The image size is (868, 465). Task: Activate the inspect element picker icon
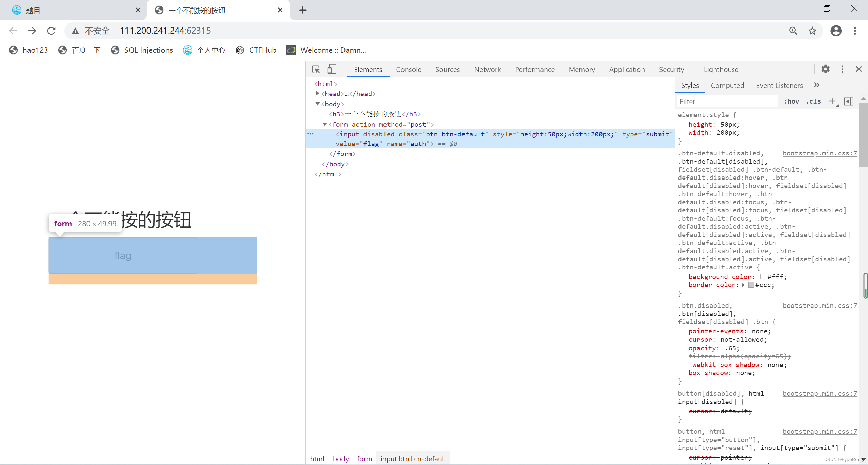[x=316, y=69]
